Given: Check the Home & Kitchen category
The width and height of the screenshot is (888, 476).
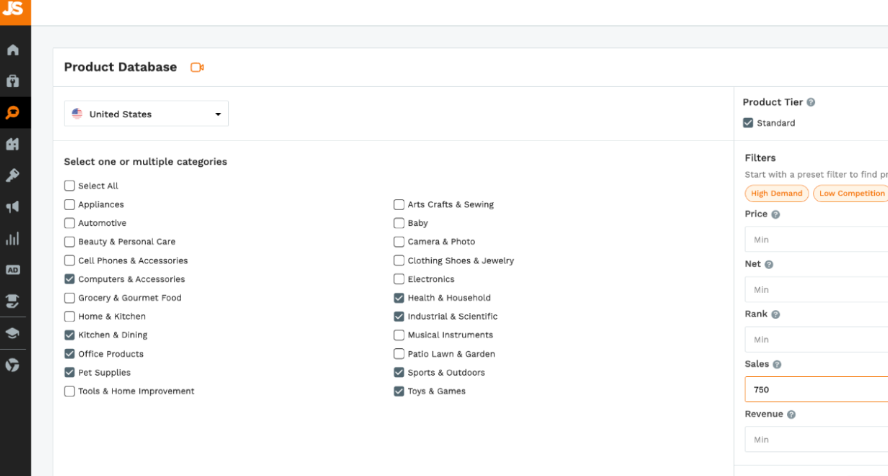Looking at the screenshot, I should (70, 316).
